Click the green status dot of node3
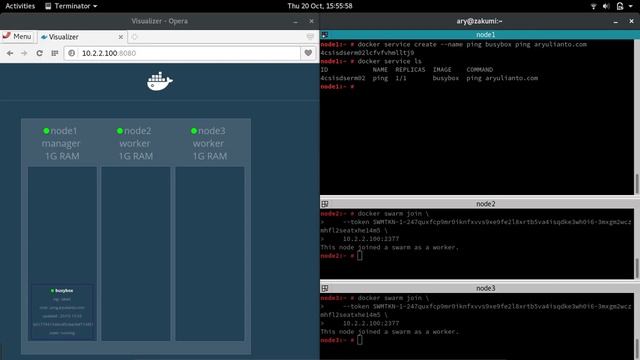Image resolution: width=640 pixels, height=360 pixels. click(194, 131)
